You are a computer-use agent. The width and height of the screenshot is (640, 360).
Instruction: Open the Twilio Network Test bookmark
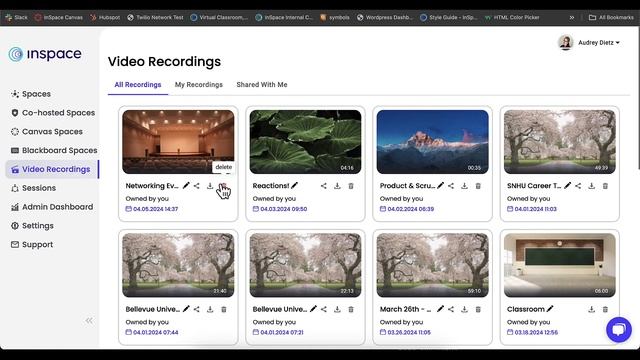click(x=156, y=18)
